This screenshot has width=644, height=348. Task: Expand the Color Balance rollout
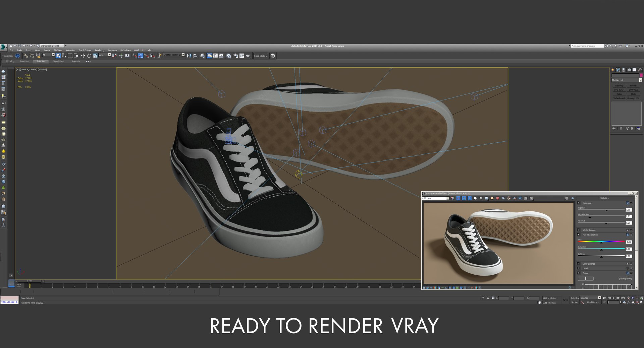tap(628, 264)
